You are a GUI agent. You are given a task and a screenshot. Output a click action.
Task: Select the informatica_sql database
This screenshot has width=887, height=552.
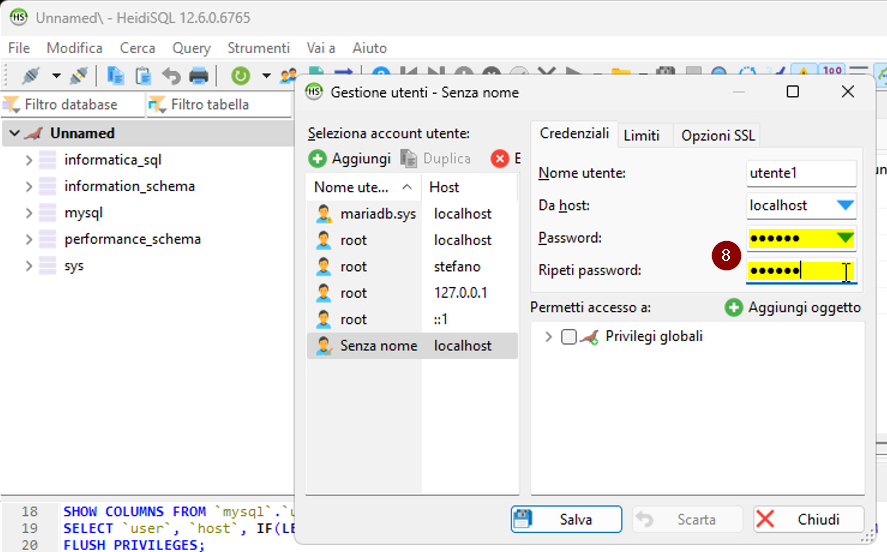(x=113, y=160)
